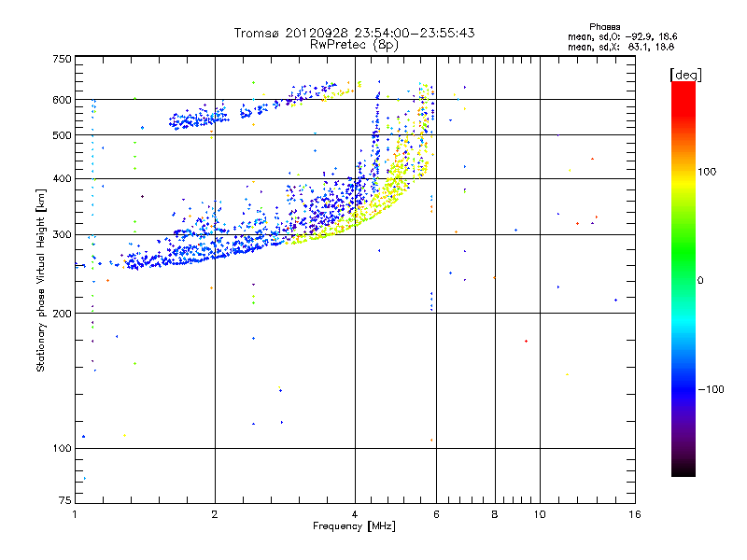The width and height of the screenshot is (747, 560).
Task: Click the 'Phases' header text
Action: click(x=604, y=27)
